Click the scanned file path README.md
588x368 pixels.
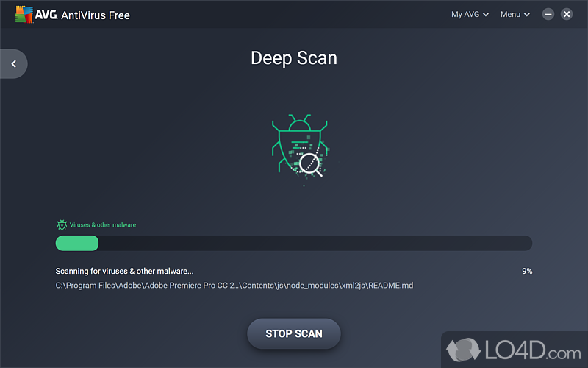pyautogui.click(x=234, y=286)
